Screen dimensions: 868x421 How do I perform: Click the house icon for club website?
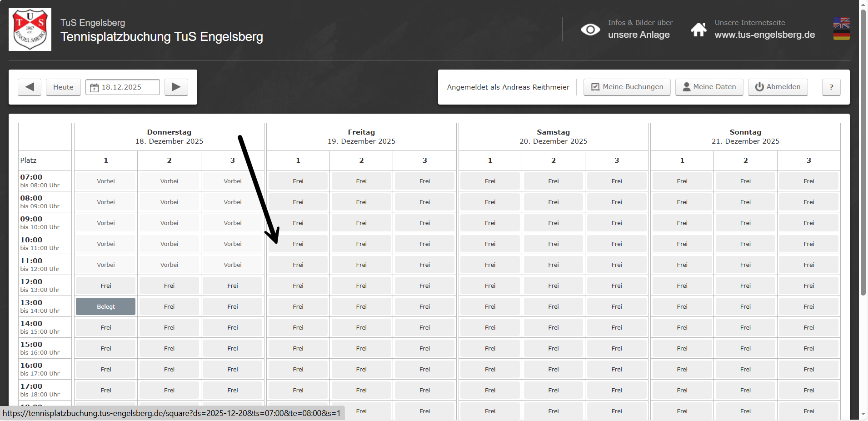pyautogui.click(x=698, y=30)
